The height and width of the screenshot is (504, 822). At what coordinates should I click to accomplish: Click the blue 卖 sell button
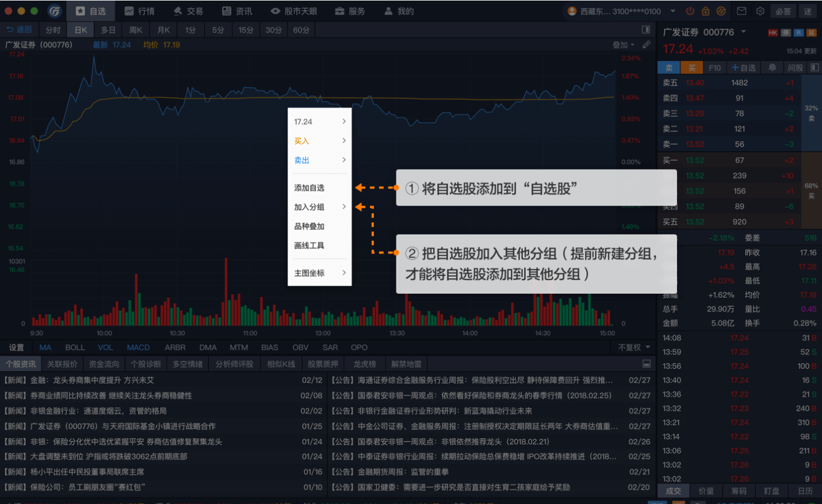(669, 67)
